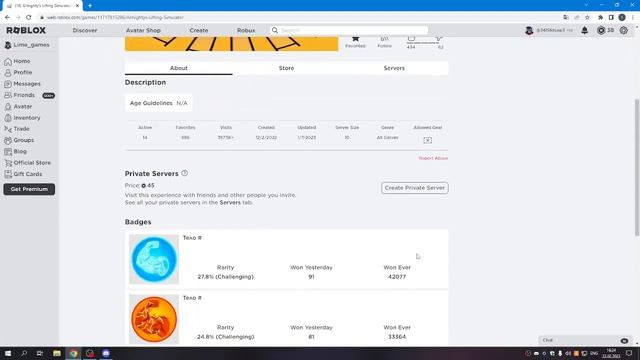Click the Roblox logo
Screen dimensions: 640x360
coord(26,30)
